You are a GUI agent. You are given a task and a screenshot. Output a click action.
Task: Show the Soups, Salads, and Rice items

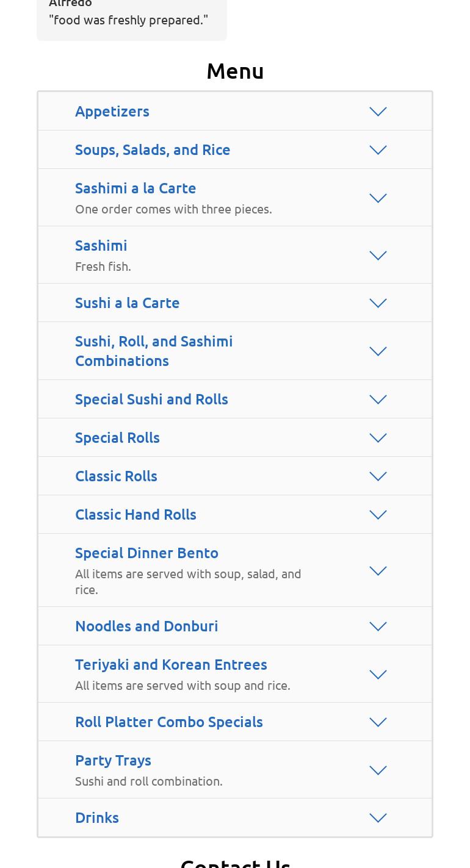pyautogui.click(x=153, y=149)
